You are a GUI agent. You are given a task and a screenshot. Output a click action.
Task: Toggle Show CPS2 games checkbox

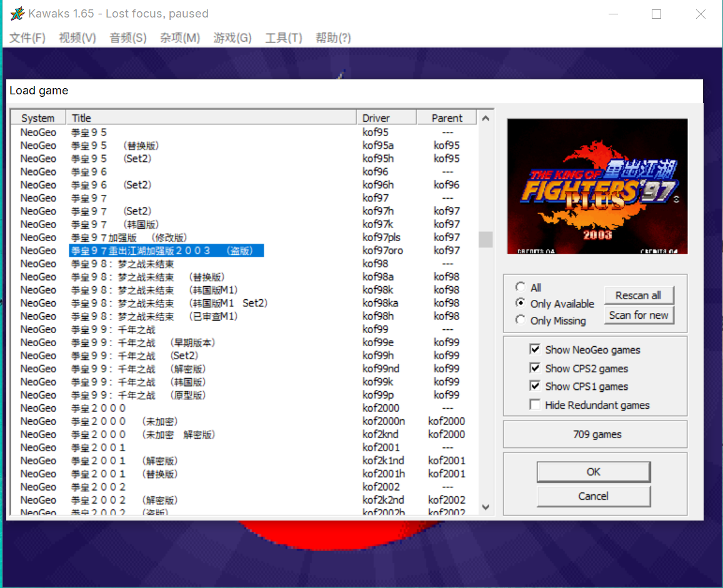pyautogui.click(x=535, y=368)
